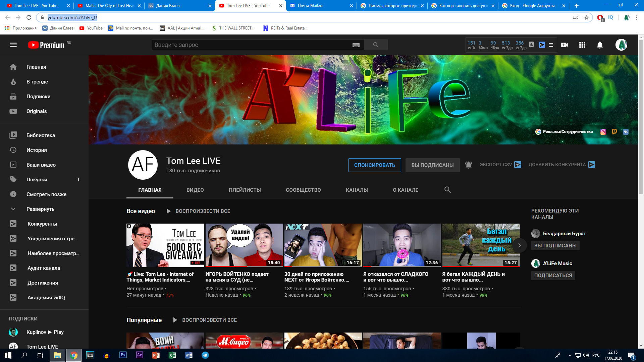Search within channel using magnifier icon
Viewport: 644px width, 362px height.
coord(447,190)
